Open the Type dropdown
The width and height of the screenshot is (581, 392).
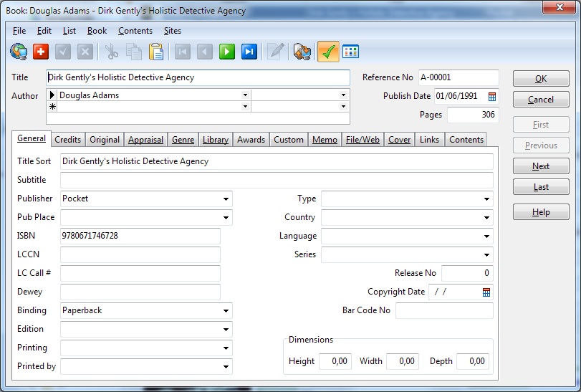[x=486, y=199]
